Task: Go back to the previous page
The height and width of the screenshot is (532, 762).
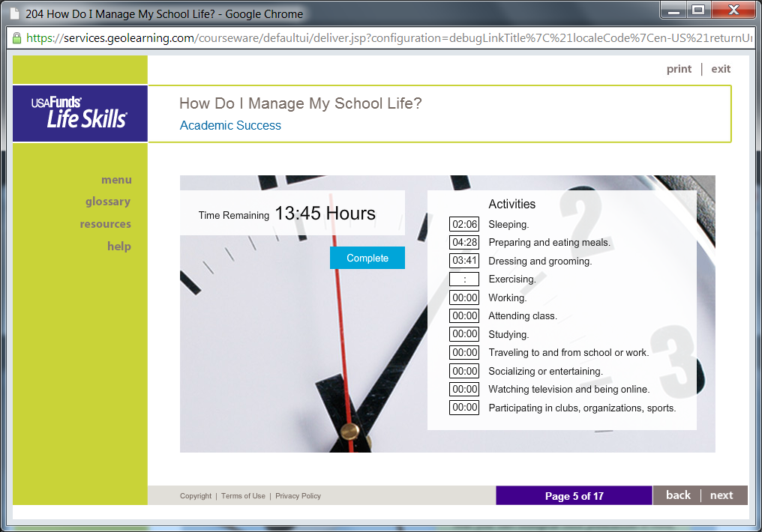Action: click(678, 495)
